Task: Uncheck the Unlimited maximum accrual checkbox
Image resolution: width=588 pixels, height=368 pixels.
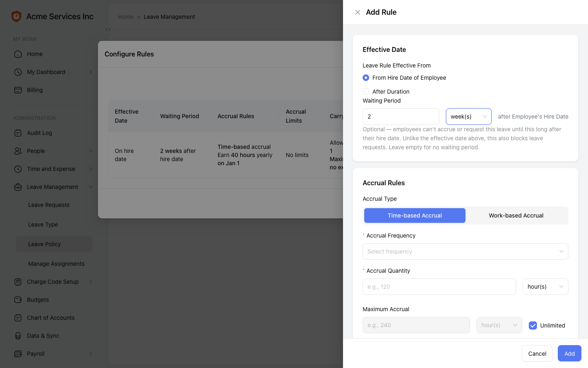Action: pos(533,325)
